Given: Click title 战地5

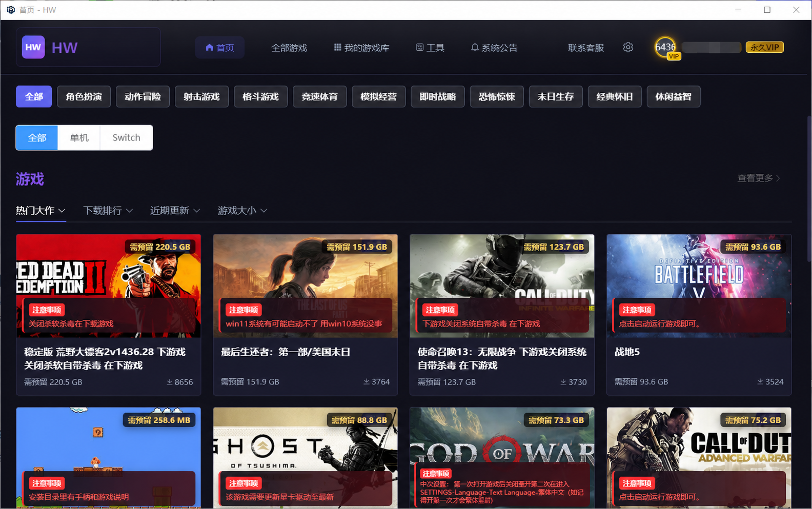Looking at the screenshot, I should [627, 352].
